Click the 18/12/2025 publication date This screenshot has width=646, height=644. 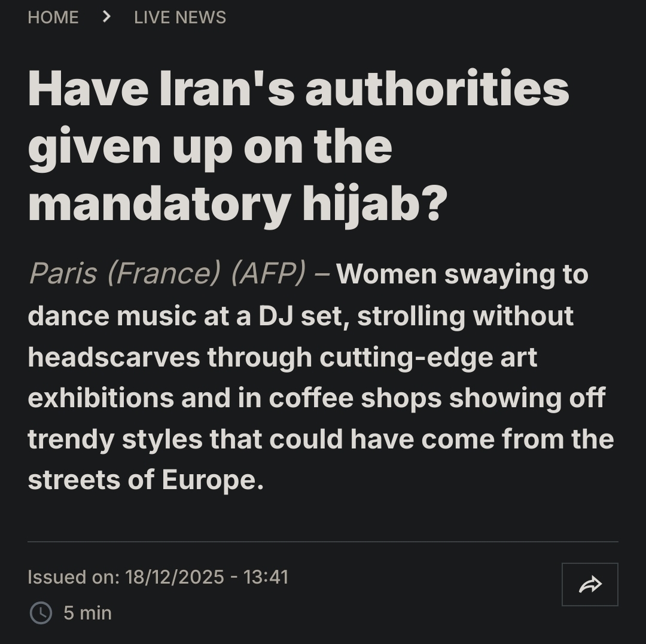click(175, 577)
